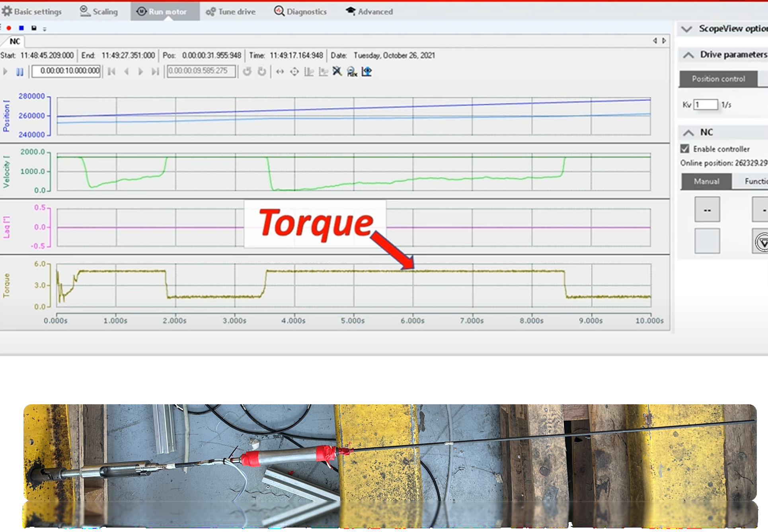
Task: Click the Lag axis label
Action: [6, 227]
